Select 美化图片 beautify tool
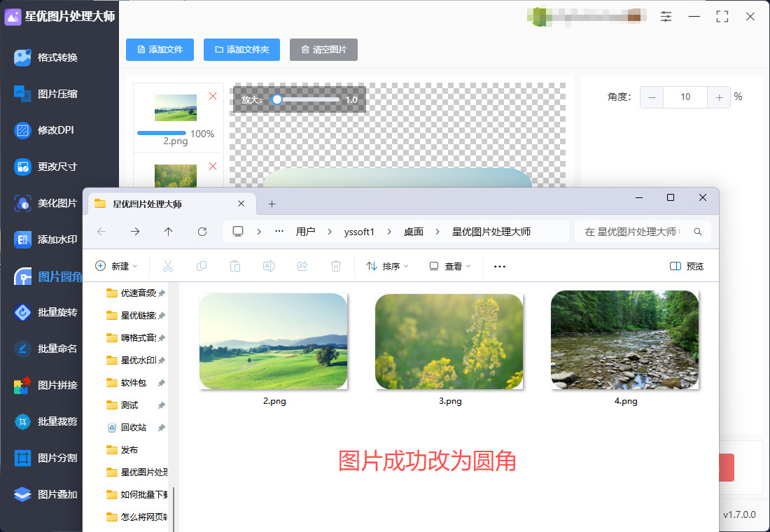The width and height of the screenshot is (770, 532). 45,203
